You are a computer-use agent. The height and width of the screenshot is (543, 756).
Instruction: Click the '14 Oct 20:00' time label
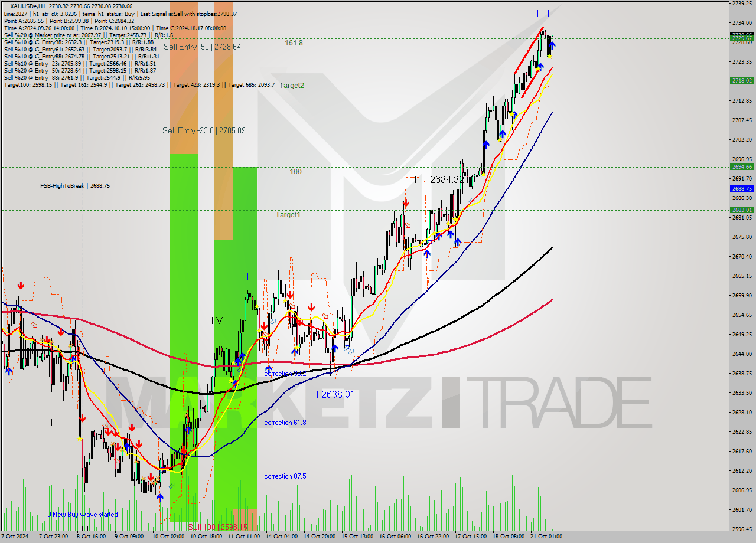319,537
